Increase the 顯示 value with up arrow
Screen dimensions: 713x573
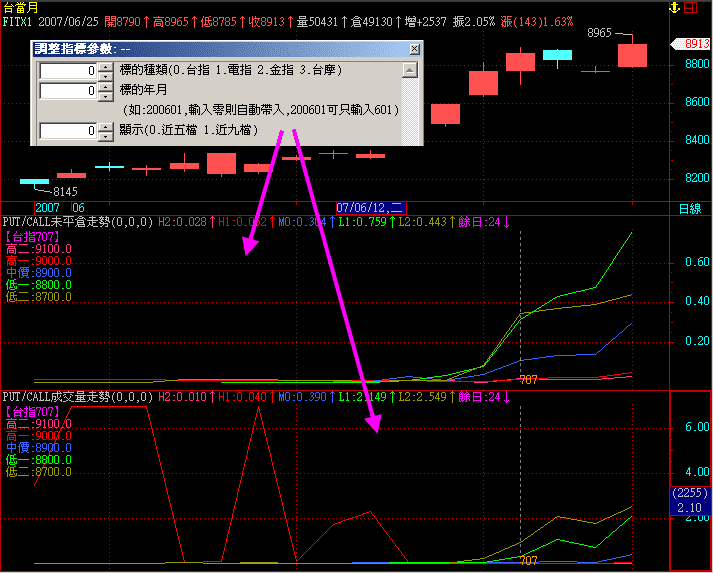pos(105,127)
